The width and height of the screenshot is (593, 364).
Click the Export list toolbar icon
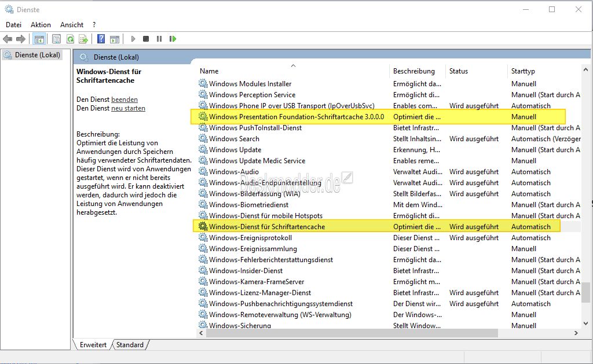[x=83, y=39]
